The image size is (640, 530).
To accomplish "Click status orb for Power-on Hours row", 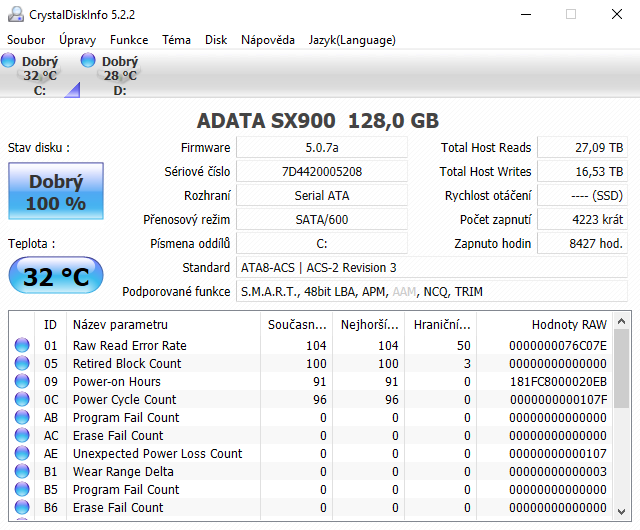I will [22, 381].
